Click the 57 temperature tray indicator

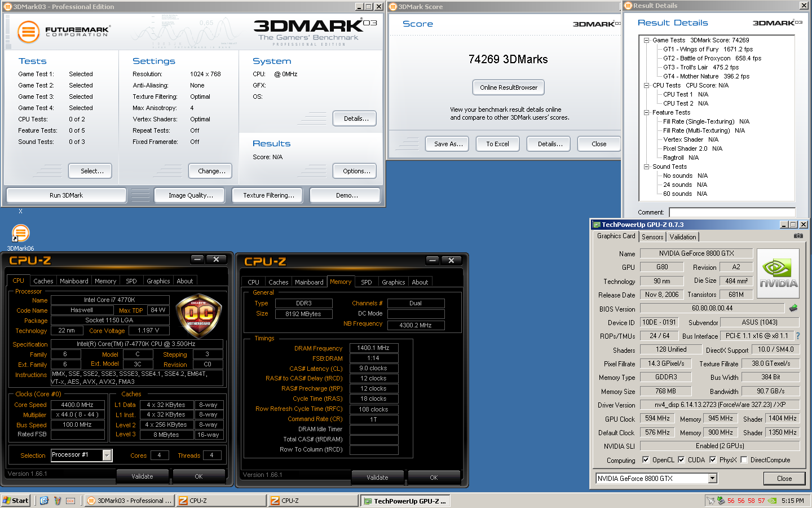coord(761,501)
